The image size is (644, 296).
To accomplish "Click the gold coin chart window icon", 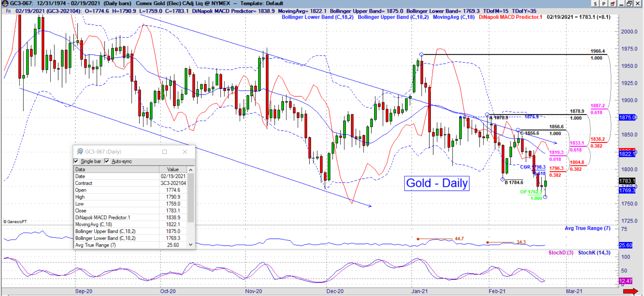I will pyautogui.click(x=5, y=3).
